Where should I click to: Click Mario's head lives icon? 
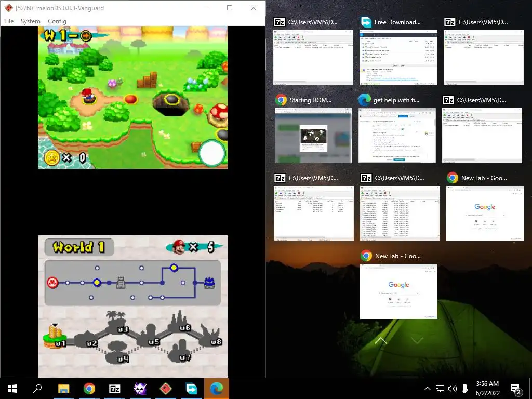(x=179, y=247)
